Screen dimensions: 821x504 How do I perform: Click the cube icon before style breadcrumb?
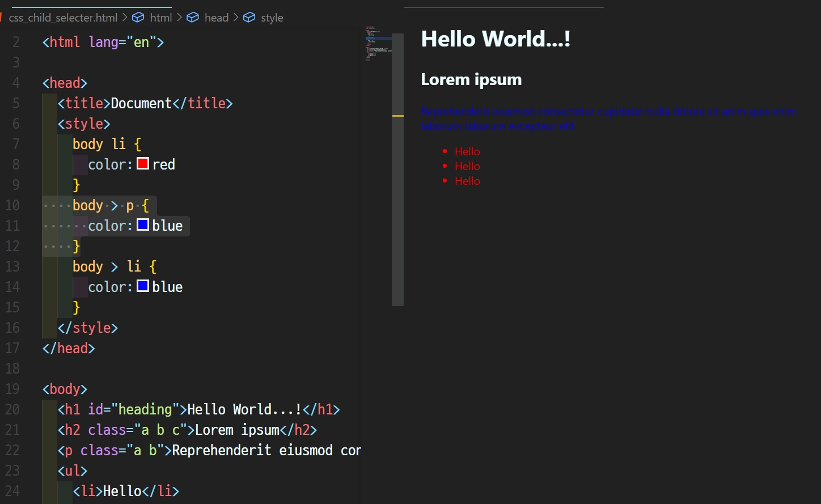(x=249, y=18)
